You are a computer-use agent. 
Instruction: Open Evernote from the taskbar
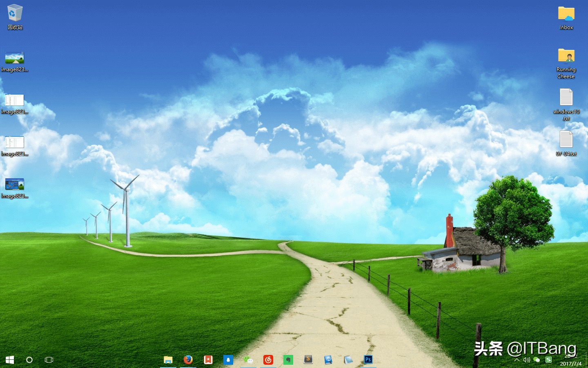[x=289, y=360]
